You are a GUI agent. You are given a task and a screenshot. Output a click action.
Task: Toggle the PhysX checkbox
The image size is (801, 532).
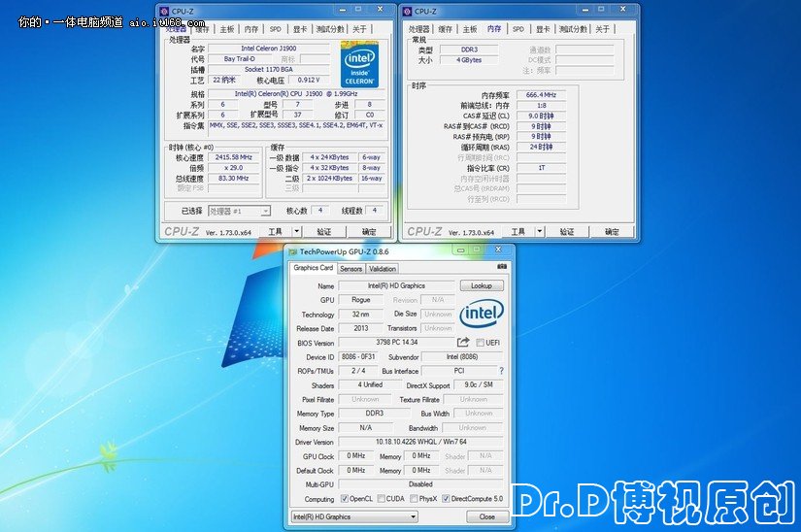click(x=414, y=499)
